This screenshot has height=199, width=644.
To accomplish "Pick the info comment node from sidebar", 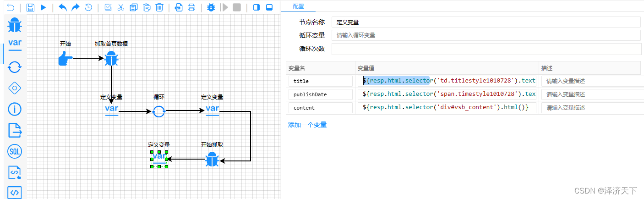I will point(15,109).
